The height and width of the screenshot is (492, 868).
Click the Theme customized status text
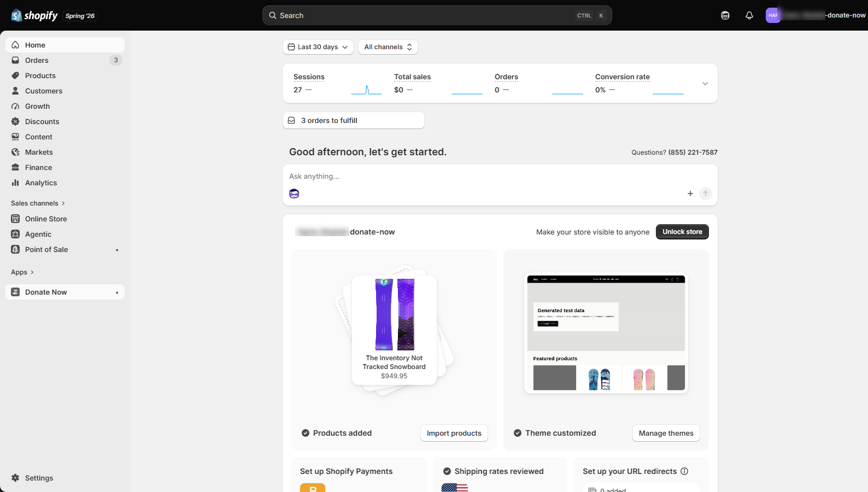(561, 433)
